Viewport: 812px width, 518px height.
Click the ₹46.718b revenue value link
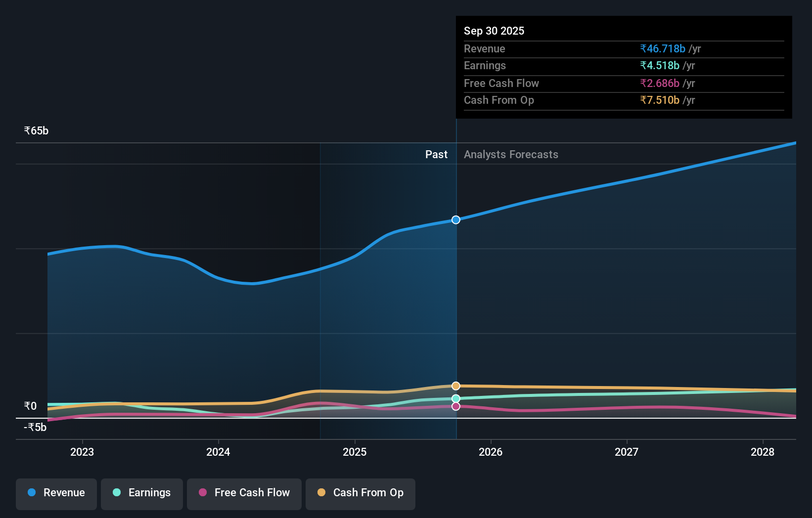coord(663,49)
